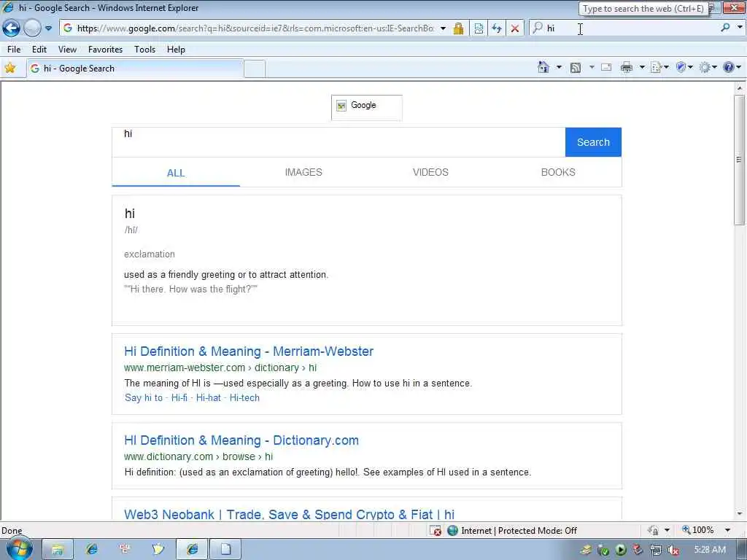This screenshot has height=560, width=747.
Task: Open the Safety shield menu icon
Action: 684,67
